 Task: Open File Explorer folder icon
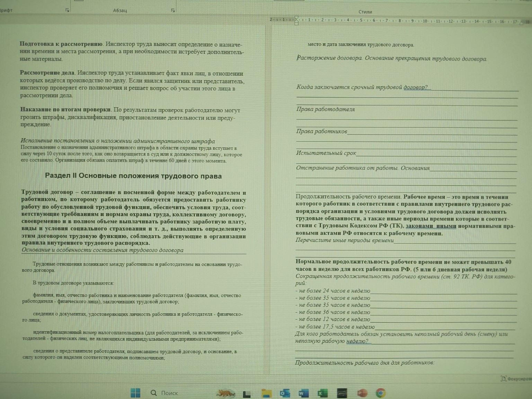(x=266, y=393)
